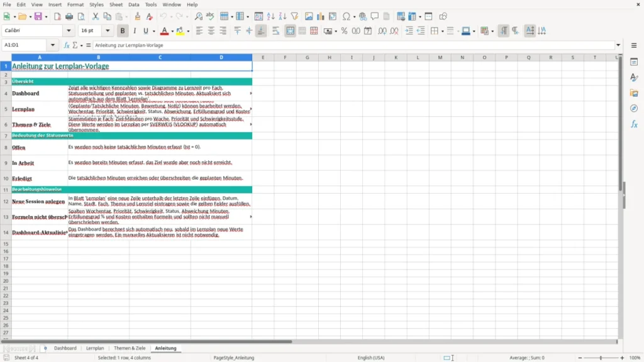Format cells as percent
This screenshot has width=644, height=362.
click(x=344, y=31)
